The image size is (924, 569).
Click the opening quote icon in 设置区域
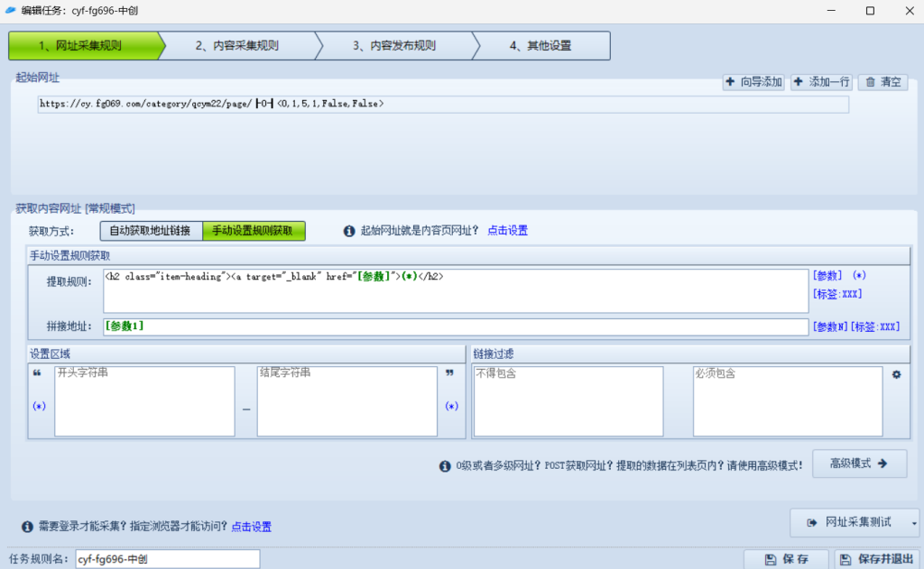click(x=38, y=372)
